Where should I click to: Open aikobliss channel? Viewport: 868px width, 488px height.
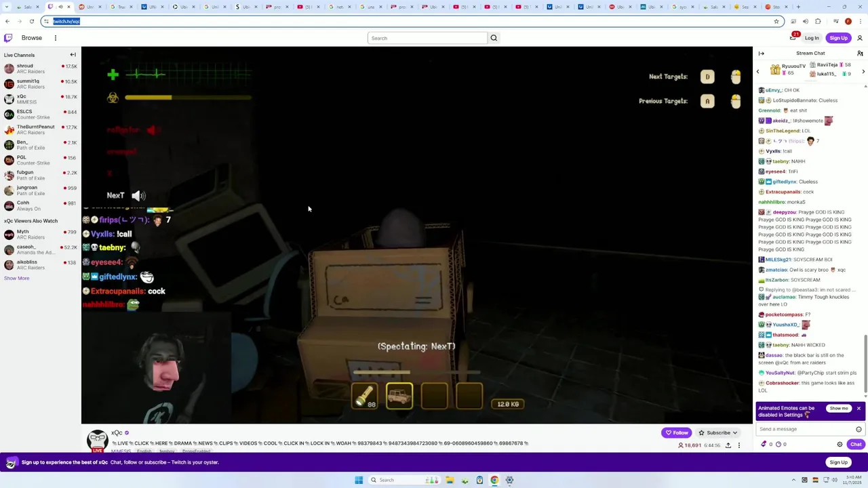pyautogui.click(x=40, y=265)
